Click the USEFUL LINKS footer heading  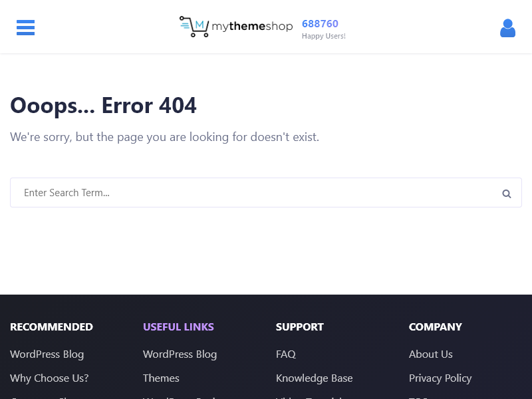pos(178,327)
